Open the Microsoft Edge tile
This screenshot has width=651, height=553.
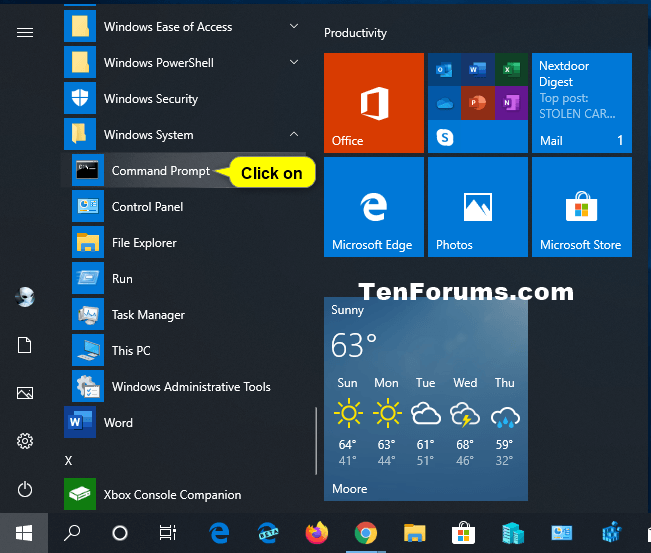[x=374, y=207]
